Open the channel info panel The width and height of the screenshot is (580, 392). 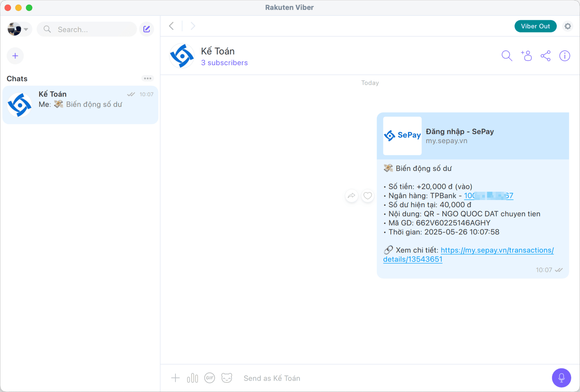(x=565, y=56)
